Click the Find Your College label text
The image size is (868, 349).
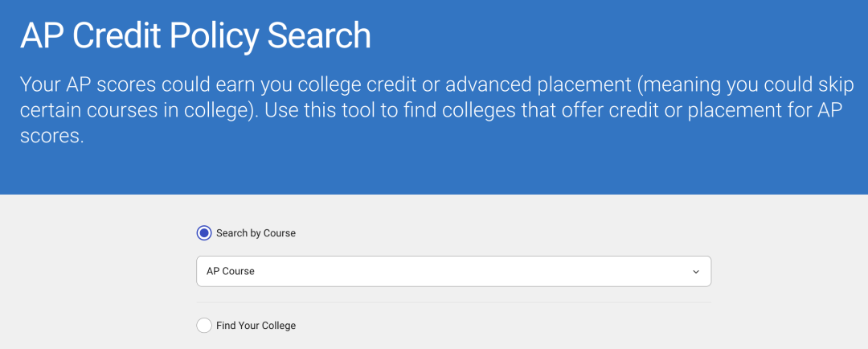tap(256, 326)
